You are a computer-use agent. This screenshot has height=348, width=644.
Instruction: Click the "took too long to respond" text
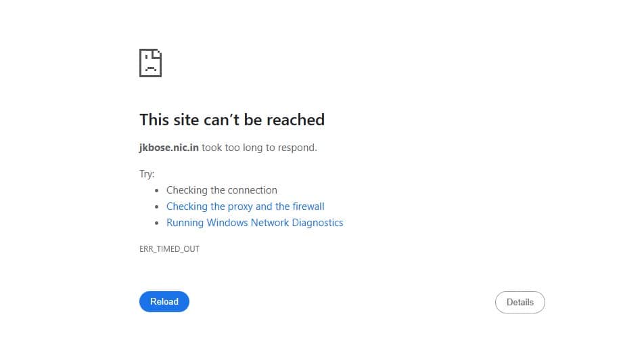point(258,147)
